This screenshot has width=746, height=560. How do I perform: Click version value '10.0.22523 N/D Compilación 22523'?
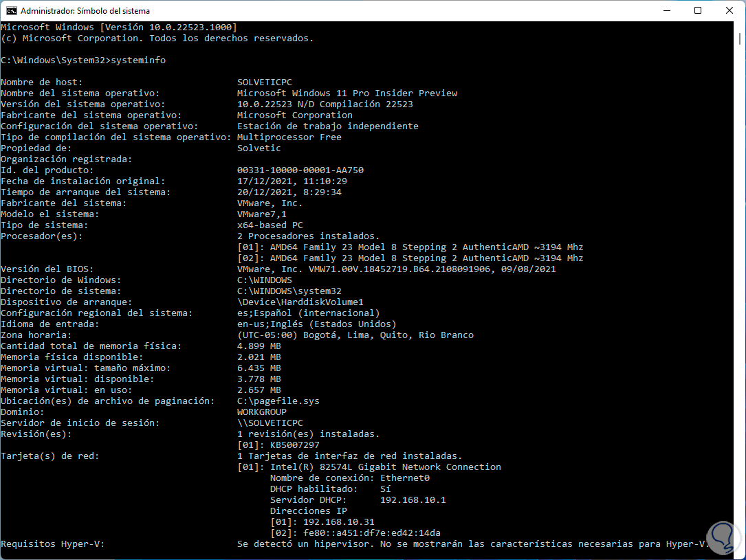pos(325,104)
